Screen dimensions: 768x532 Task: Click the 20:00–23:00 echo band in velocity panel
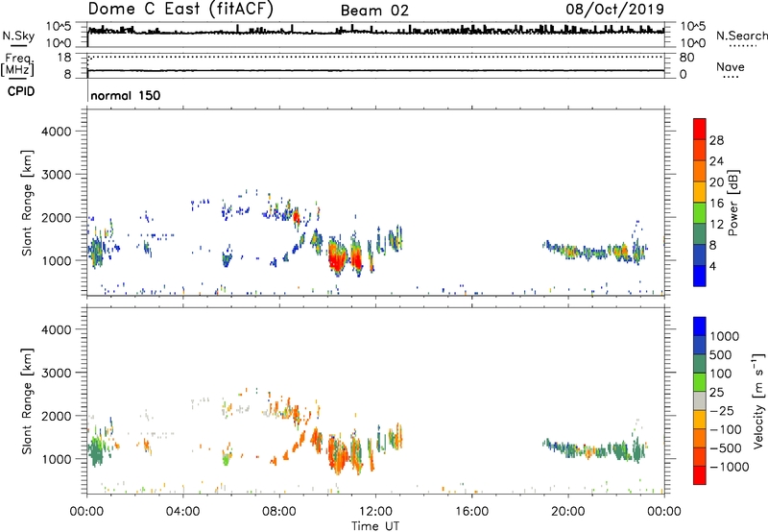[x=594, y=449]
